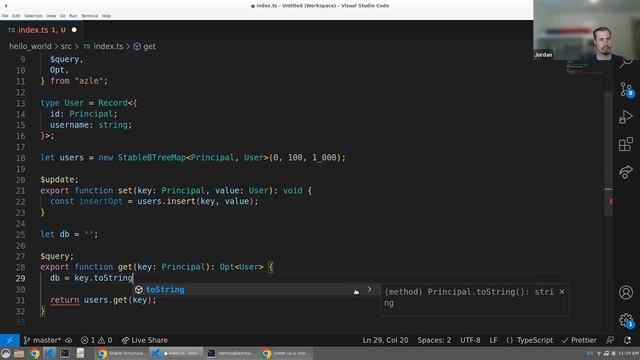Open the Edit menu

[16, 16]
